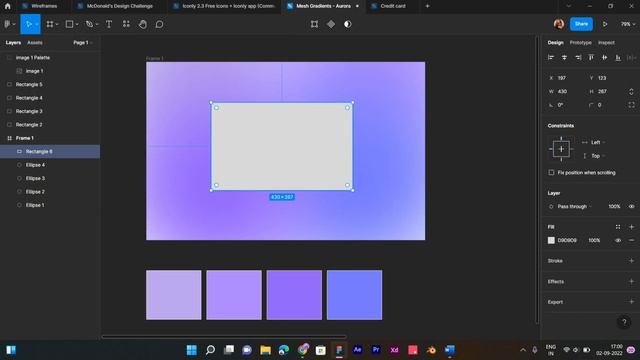Click the blue palette square on canvas
Image resolution: width=640 pixels, height=360 pixels.
click(x=354, y=295)
